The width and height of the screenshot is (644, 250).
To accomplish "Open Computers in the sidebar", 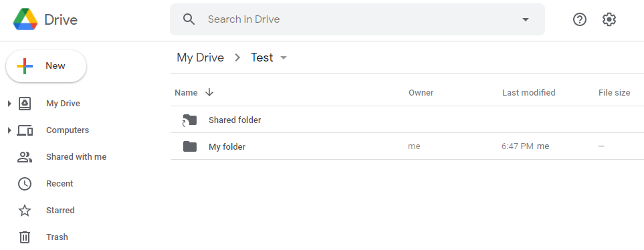I will tap(68, 130).
